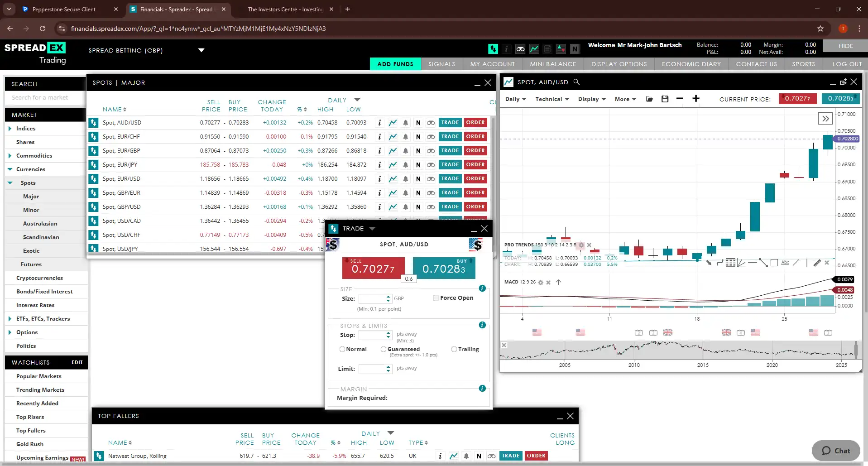Select the Trailing stop option
Screen dimensions: 868x466
[454, 349]
